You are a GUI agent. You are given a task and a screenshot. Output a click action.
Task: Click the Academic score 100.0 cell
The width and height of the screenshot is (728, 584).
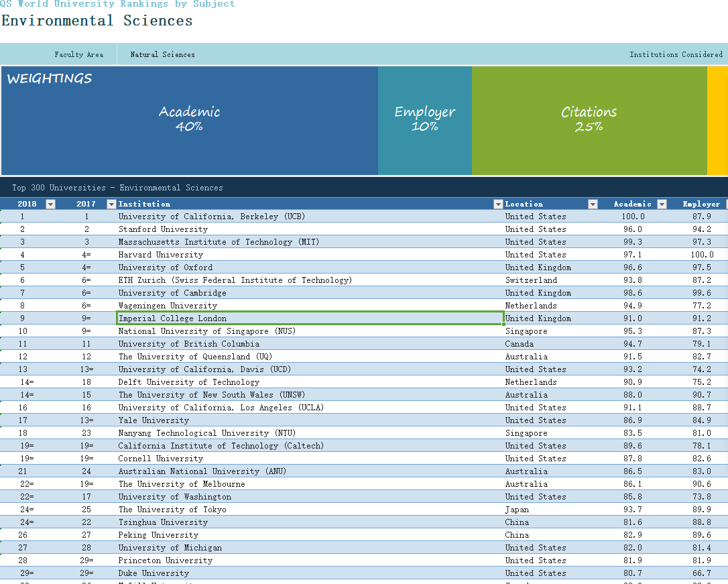click(633, 217)
